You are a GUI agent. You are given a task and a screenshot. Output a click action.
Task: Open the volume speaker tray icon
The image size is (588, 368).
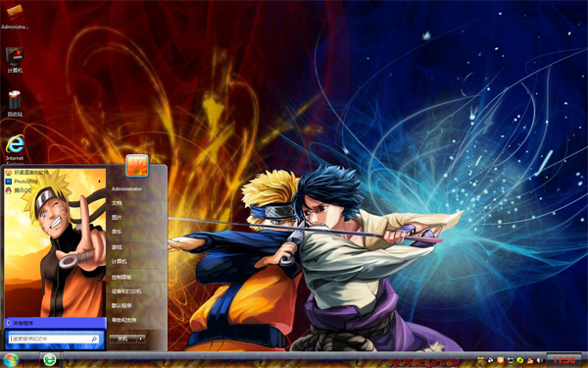coord(540,360)
